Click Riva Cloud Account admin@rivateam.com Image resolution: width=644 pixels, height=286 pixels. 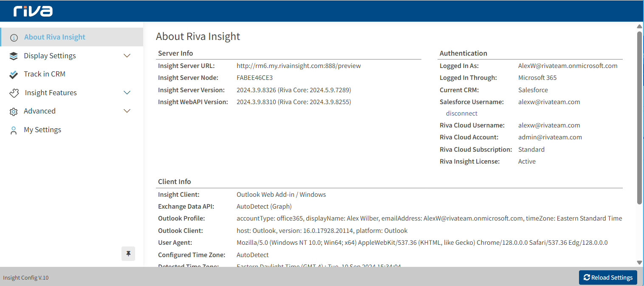coord(550,137)
